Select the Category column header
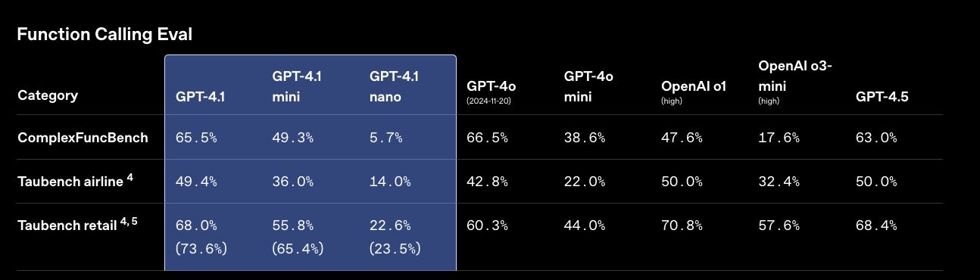Viewport: 980px width, 280px height. tap(48, 96)
